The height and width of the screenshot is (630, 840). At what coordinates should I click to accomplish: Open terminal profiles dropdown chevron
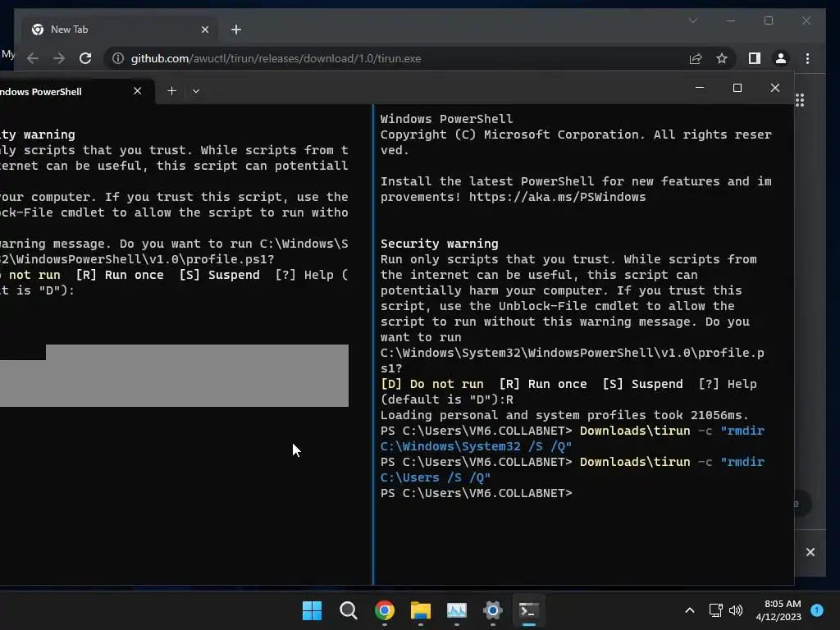(196, 91)
